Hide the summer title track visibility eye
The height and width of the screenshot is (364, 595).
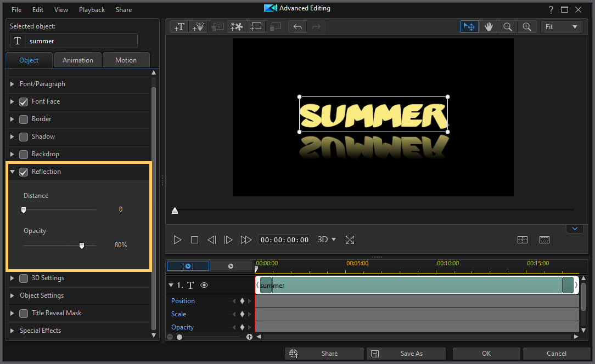tap(204, 285)
